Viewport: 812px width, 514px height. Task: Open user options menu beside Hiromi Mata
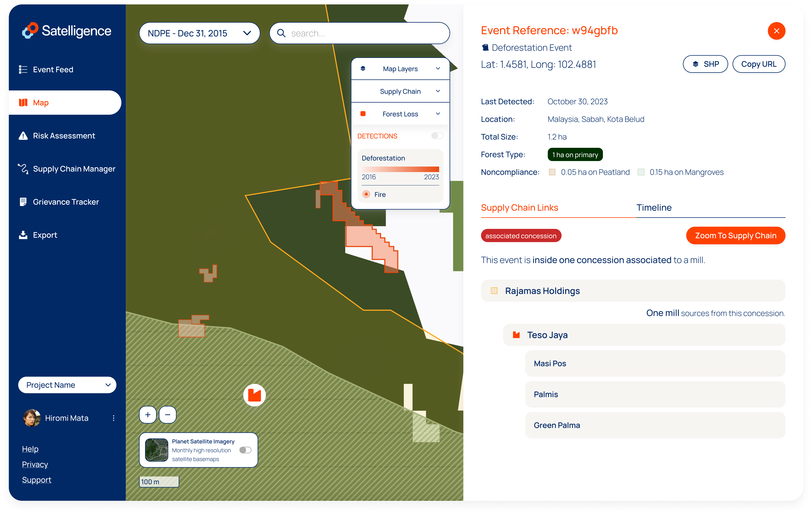114,418
